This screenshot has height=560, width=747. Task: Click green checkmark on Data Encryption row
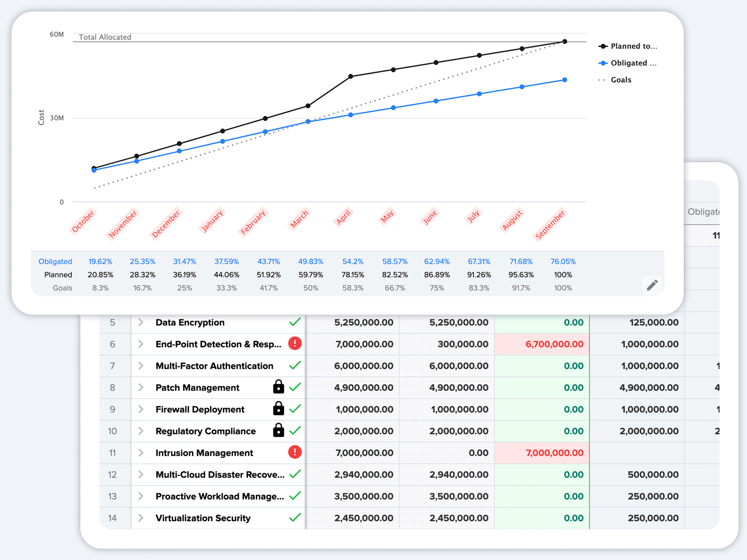295,322
